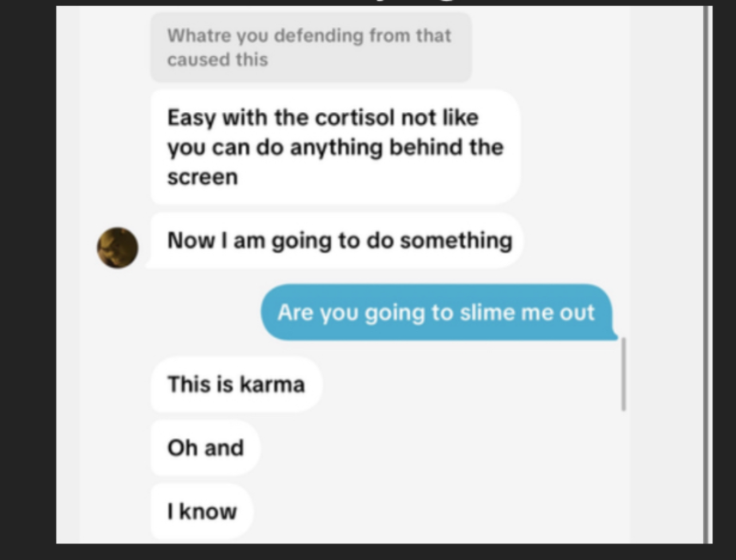The image size is (736, 560).
Task: Click the dark vertical bar right of chat
Action: tap(705, 274)
